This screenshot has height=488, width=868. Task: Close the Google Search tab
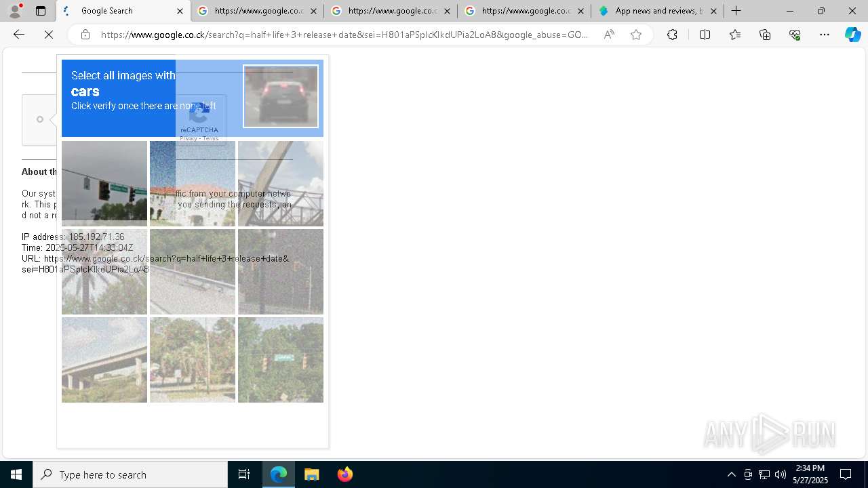[x=180, y=11]
